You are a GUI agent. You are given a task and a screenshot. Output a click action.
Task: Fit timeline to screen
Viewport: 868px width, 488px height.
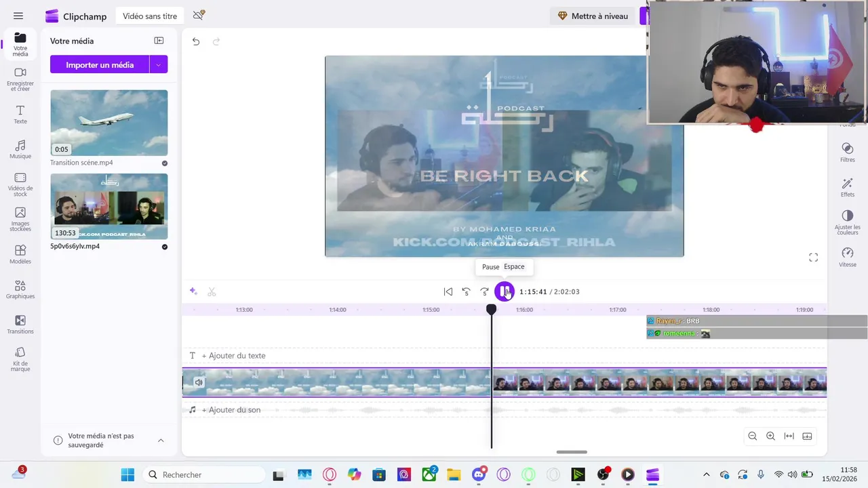point(789,436)
